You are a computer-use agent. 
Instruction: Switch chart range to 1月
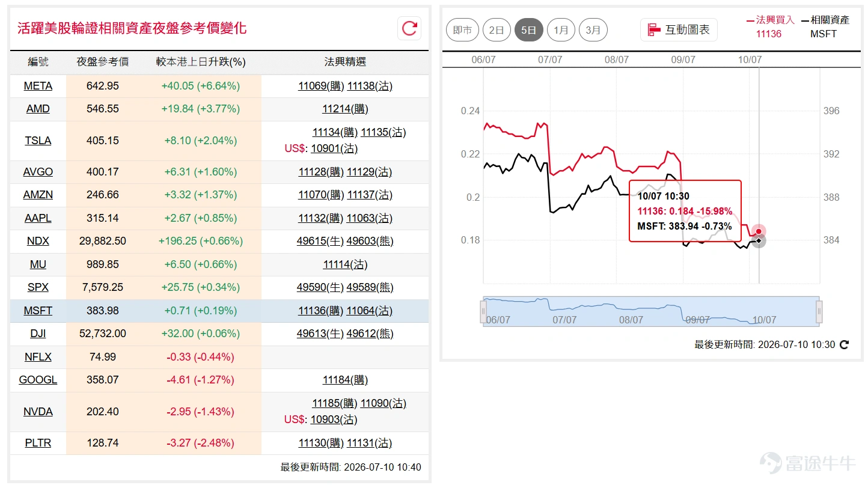click(x=561, y=29)
